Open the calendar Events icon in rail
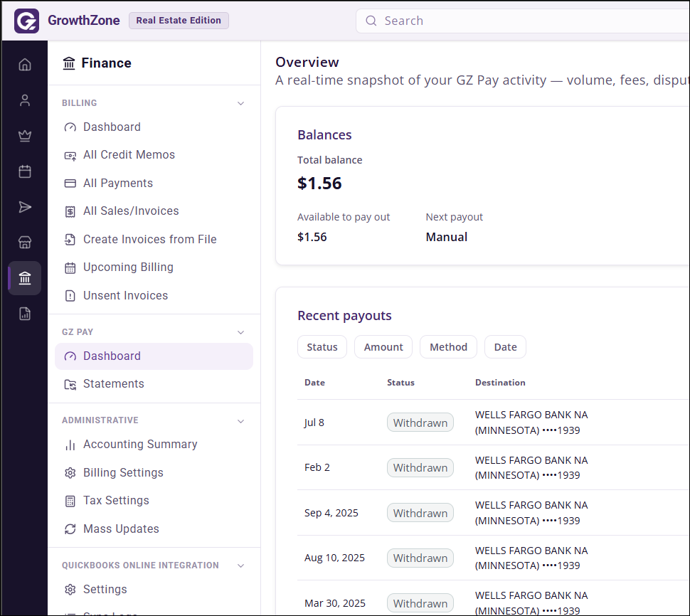Image resolution: width=690 pixels, height=616 pixels. pyautogui.click(x=25, y=171)
